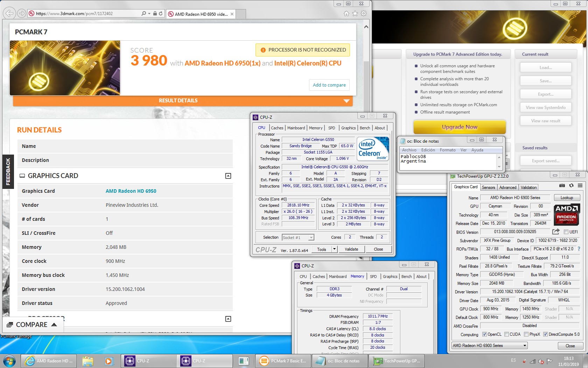Open the Socket #1 selection dropdown
588x368 pixels.
click(298, 237)
